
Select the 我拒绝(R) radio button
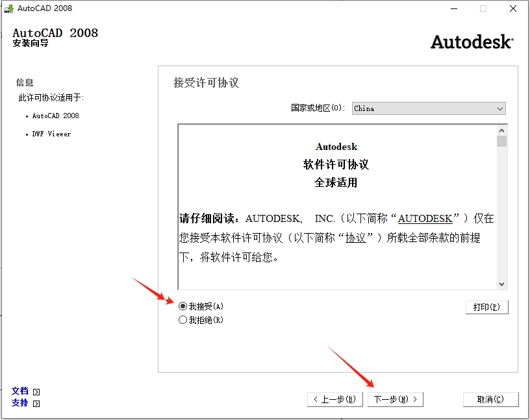pyautogui.click(x=183, y=318)
